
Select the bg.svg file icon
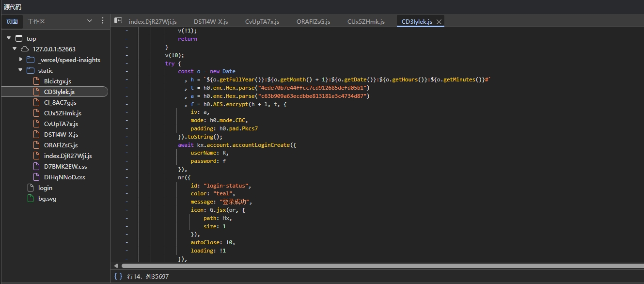(x=30, y=199)
